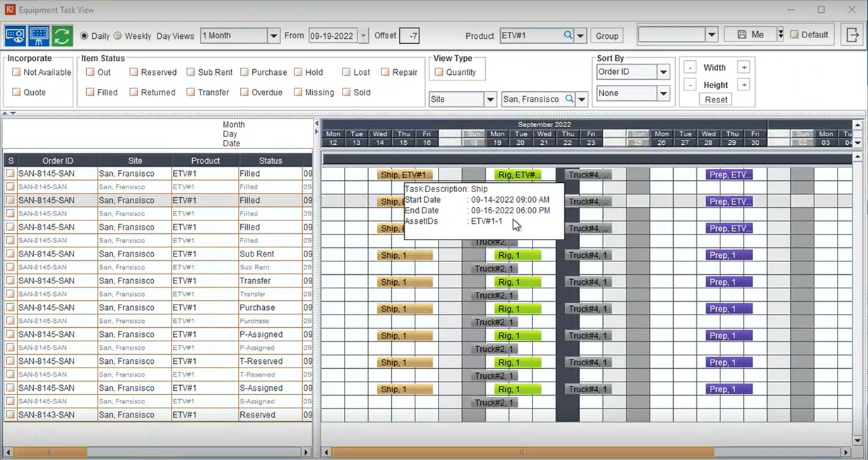Select the Weekly radio button
Screen dimensions: 868x460
click(x=118, y=36)
